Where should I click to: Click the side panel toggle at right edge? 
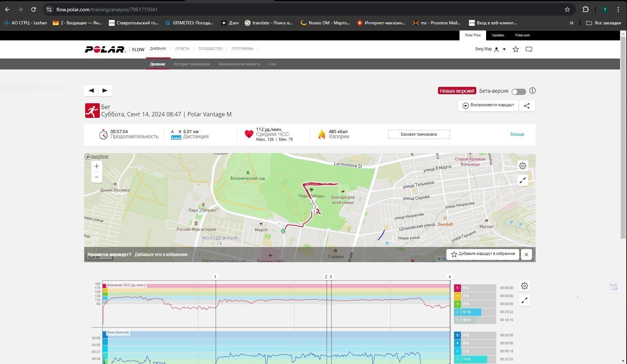pyautogui.click(x=613, y=285)
